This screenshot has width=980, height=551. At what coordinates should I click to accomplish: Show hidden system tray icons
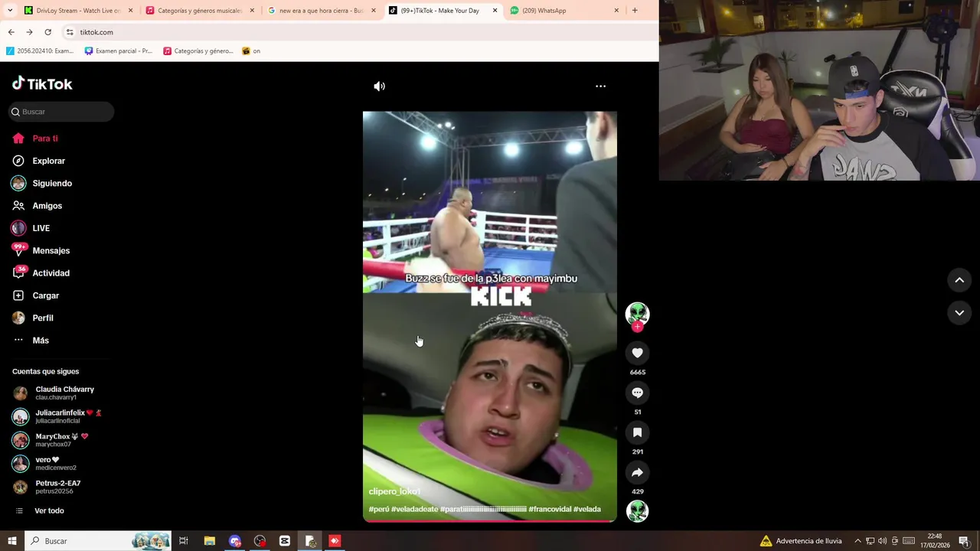[857, 541]
